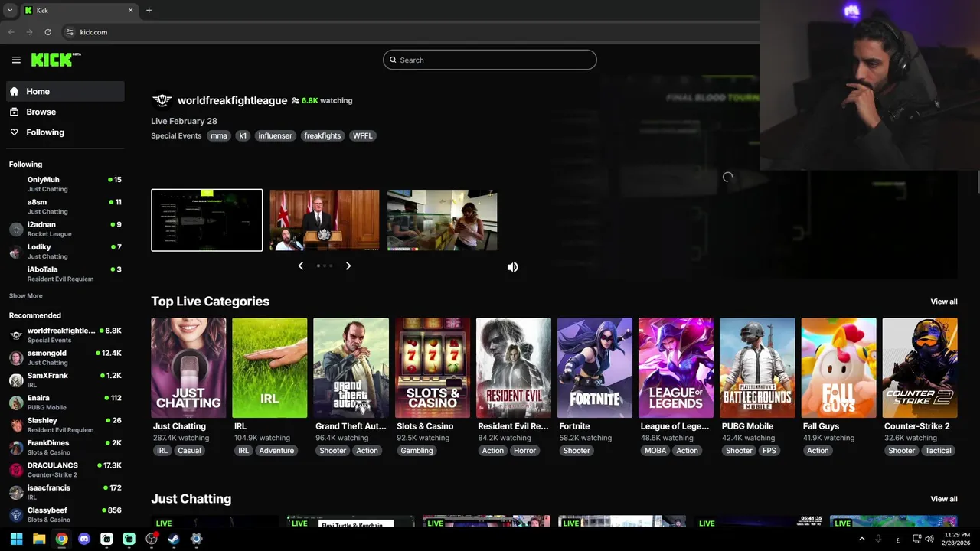Go to next featured streams
The image size is (980, 551).
point(348,266)
